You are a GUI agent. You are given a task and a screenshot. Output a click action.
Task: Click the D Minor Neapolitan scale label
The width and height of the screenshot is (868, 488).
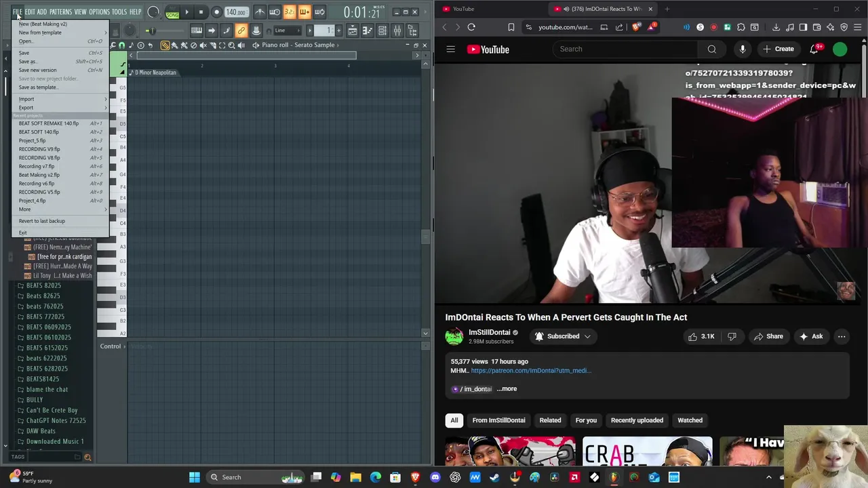point(155,73)
